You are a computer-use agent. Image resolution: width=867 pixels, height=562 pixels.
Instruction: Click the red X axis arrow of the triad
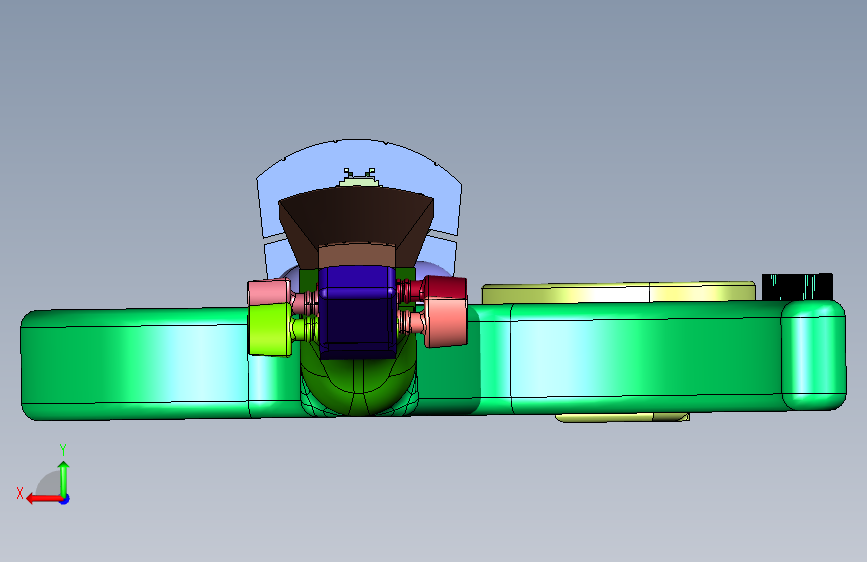(x=44, y=499)
